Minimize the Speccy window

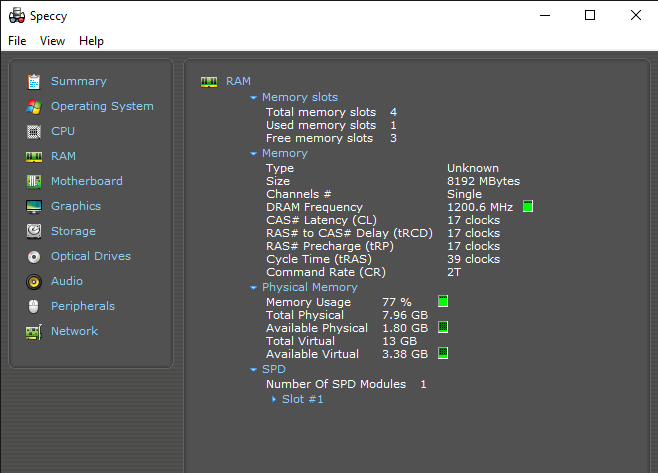pos(545,16)
